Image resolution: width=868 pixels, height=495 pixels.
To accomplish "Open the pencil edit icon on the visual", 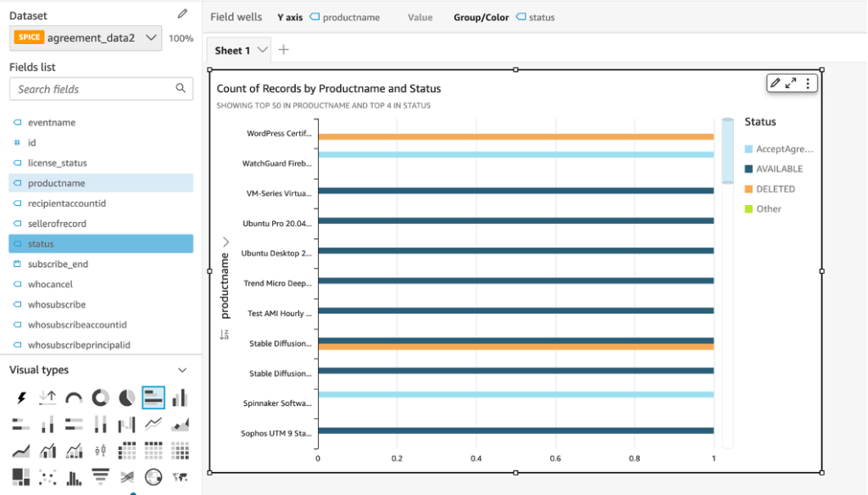I will pyautogui.click(x=776, y=83).
